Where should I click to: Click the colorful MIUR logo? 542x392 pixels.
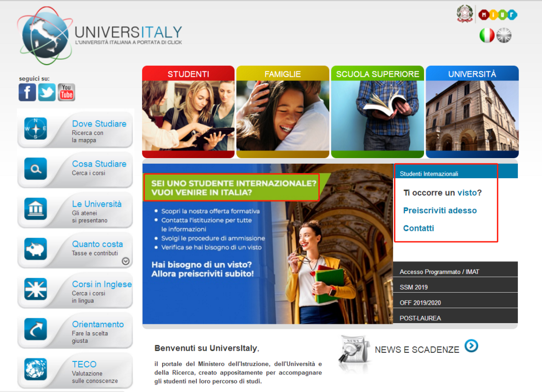click(x=498, y=15)
